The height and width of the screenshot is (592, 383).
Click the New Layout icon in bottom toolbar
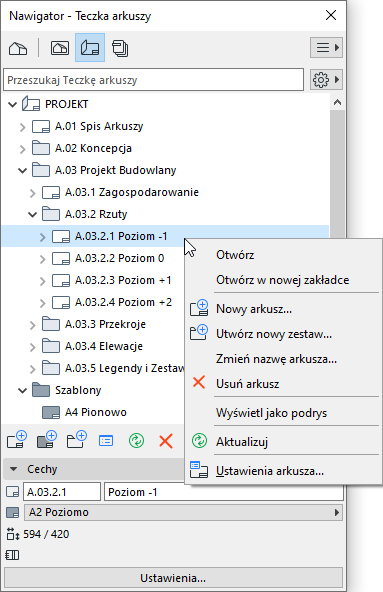click(x=17, y=440)
